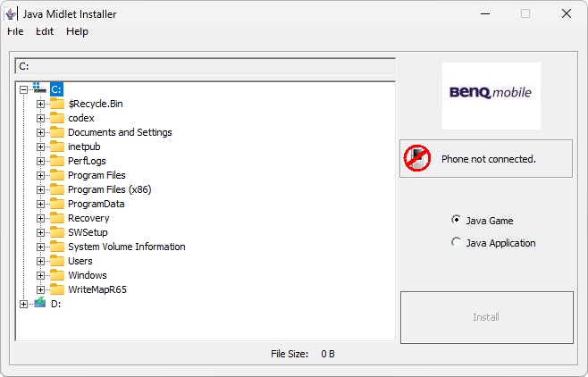
Task: Select the Java Application radio button
Action: [x=457, y=242]
